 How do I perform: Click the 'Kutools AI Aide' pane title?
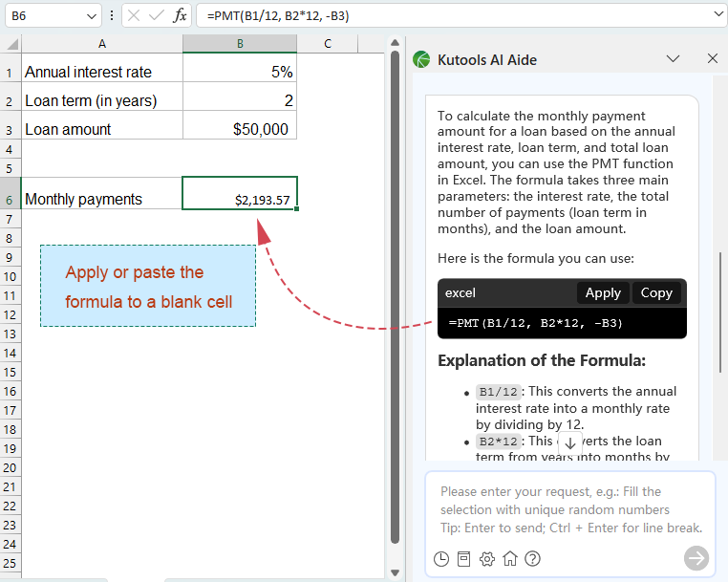click(x=487, y=60)
